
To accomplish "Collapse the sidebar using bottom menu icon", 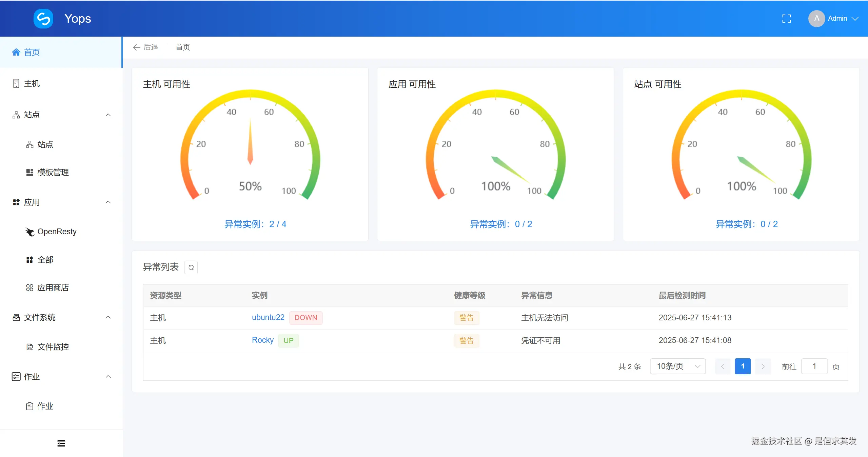I will (61, 443).
